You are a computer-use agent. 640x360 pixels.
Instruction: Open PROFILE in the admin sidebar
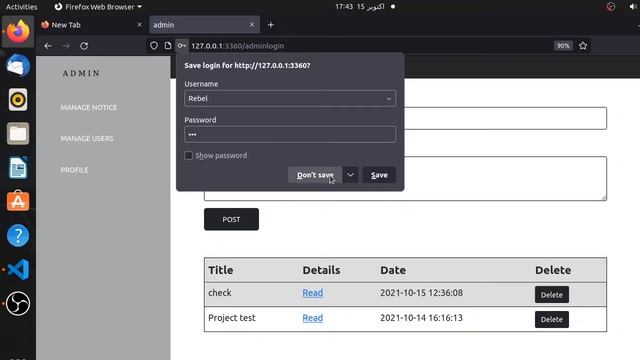[x=74, y=170]
